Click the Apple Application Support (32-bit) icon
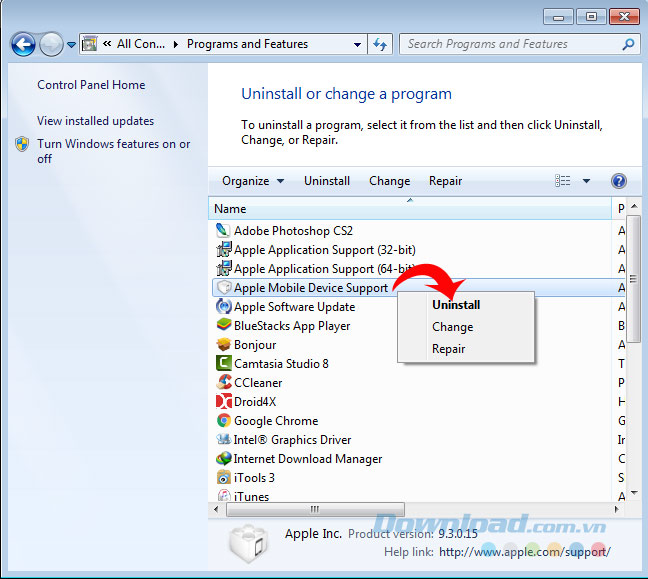 pos(224,249)
